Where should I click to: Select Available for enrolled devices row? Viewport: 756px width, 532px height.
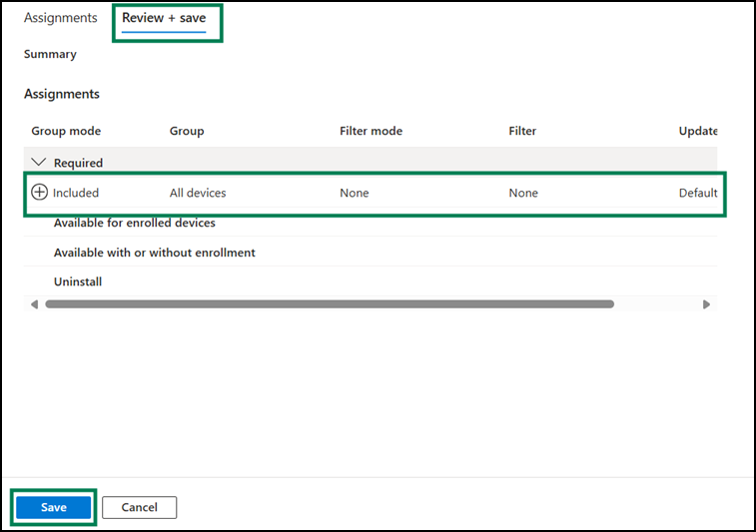point(371,223)
